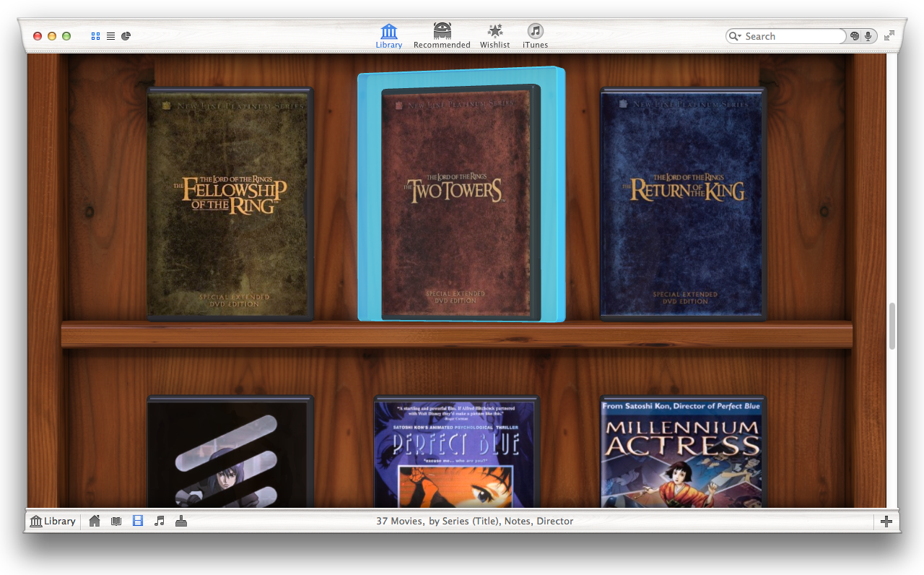Click the 37 Movies sort summary text
The image size is (924, 575).
(475, 521)
